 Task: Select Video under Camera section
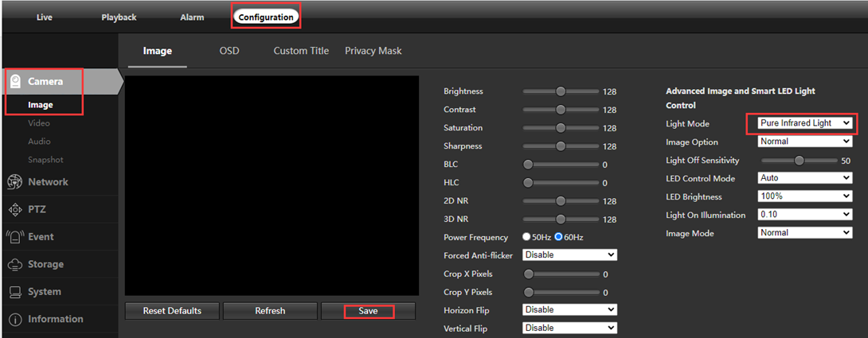pos(39,123)
